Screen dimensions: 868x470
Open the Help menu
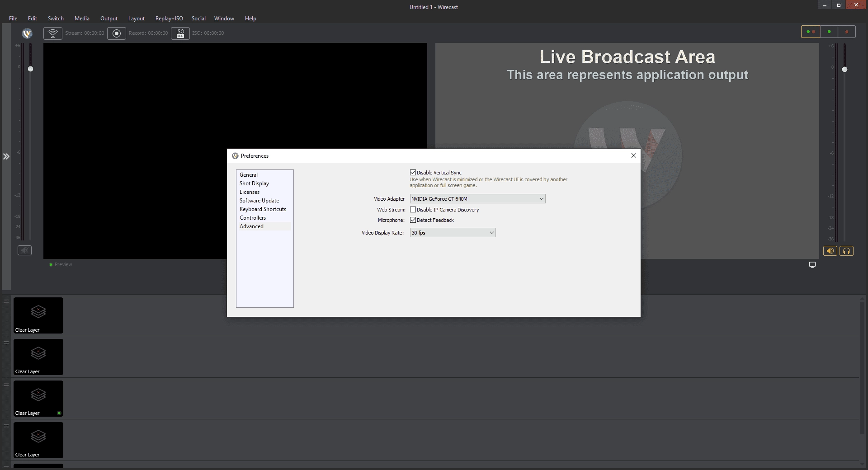250,19
